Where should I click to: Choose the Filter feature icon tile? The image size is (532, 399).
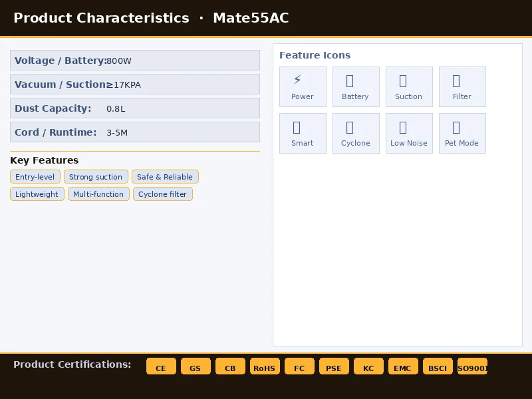click(462, 86)
